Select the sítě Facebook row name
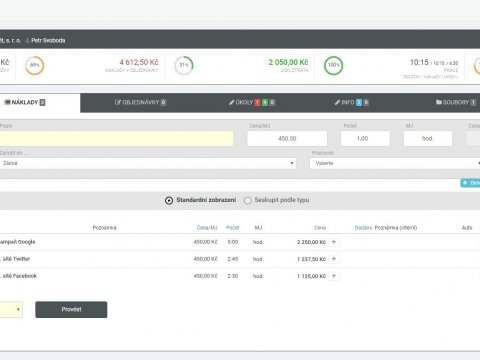The width and height of the screenshot is (480, 360). click(19, 276)
